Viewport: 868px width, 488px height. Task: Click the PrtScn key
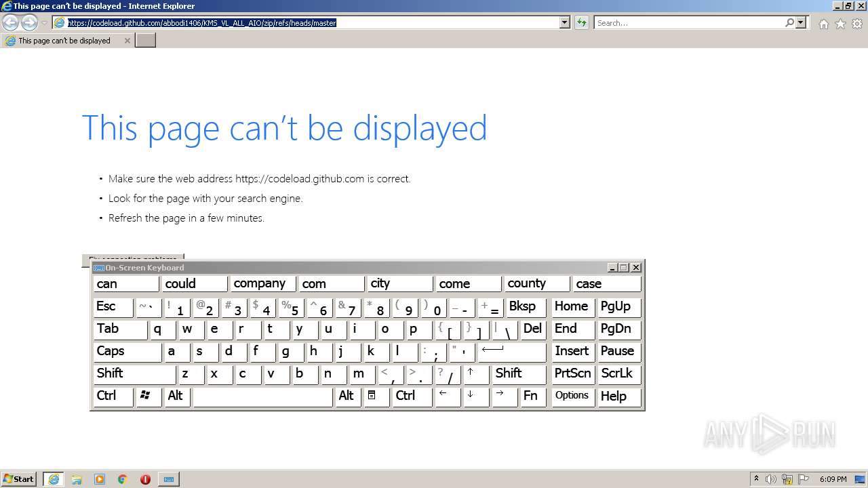[x=573, y=374]
